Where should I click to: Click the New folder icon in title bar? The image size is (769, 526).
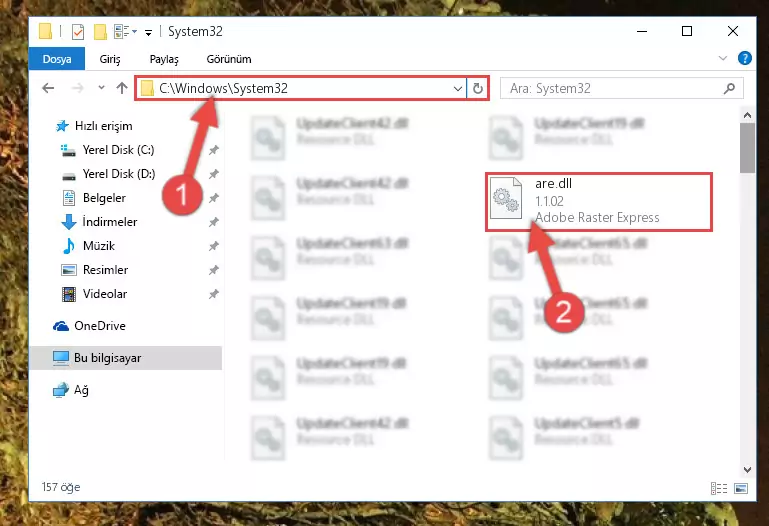point(100,32)
